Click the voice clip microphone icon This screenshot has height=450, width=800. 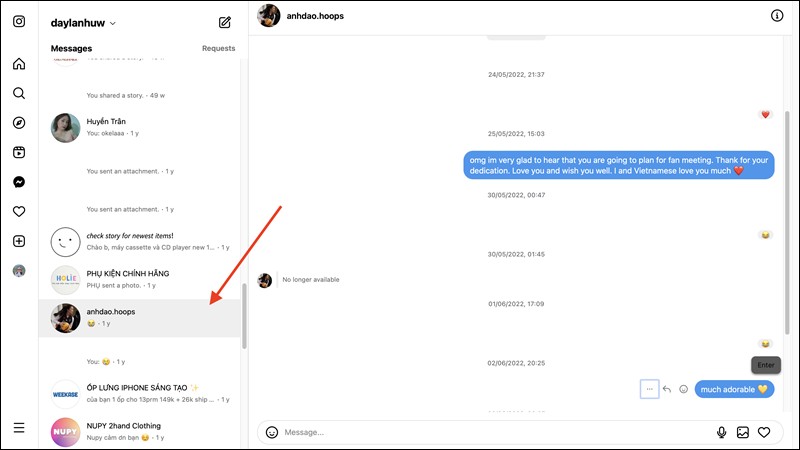pyautogui.click(x=721, y=432)
